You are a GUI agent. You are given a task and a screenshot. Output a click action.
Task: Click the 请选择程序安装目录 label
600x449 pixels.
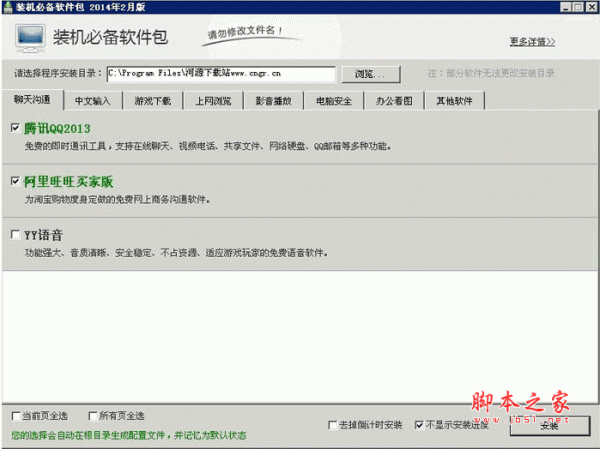point(59,73)
